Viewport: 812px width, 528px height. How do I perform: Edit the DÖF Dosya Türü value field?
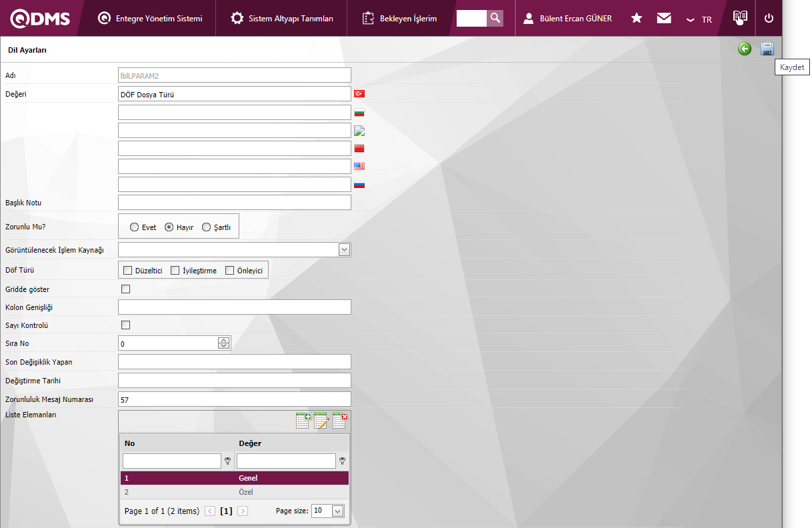pyautogui.click(x=235, y=94)
